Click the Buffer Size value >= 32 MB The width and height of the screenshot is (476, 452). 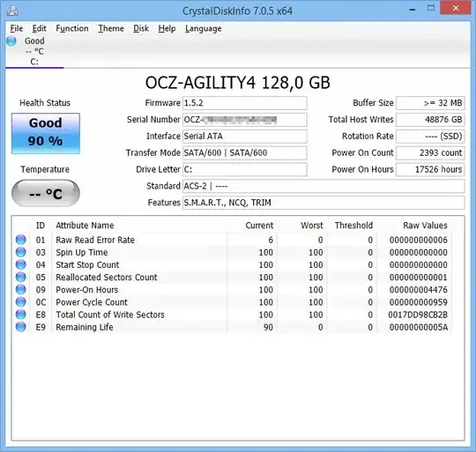pyautogui.click(x=430, y=103)
